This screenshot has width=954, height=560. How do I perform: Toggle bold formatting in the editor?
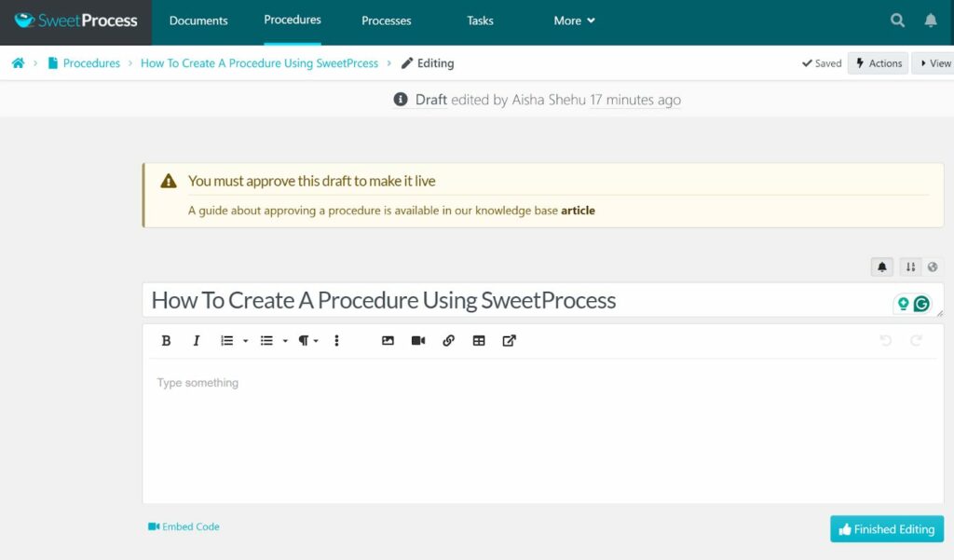click(x=166, y=341)
